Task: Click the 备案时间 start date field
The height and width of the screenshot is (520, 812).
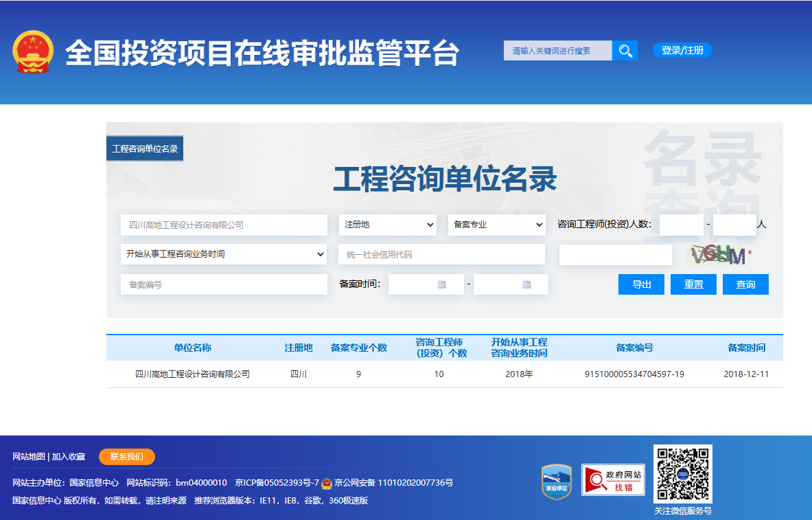Action: tap(426, 284)
